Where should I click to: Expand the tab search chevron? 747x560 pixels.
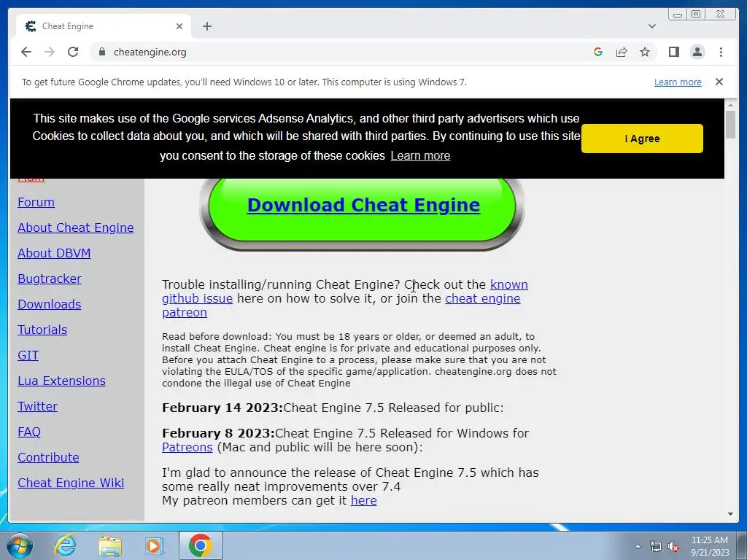651,26
